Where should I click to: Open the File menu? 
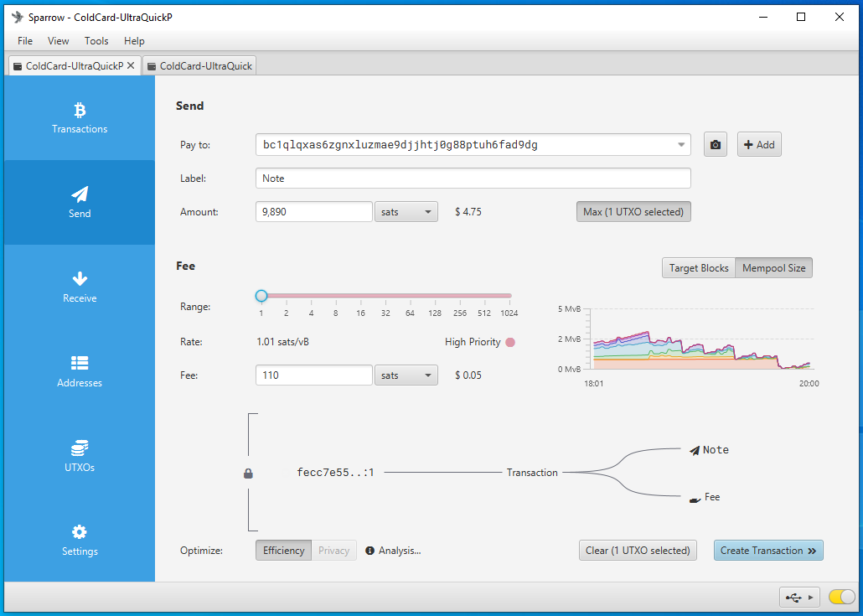tap(25, 41)
